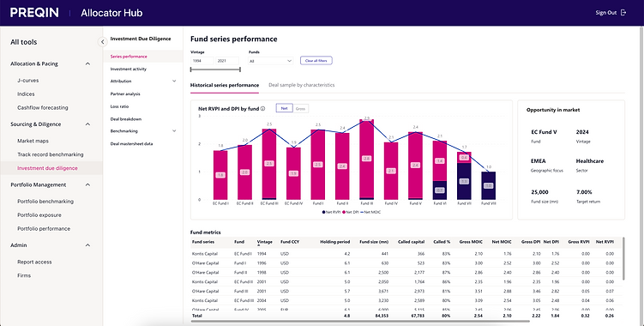Switch to Historical series performance tab
644x326 pixels.
click(x=225, y=85)
